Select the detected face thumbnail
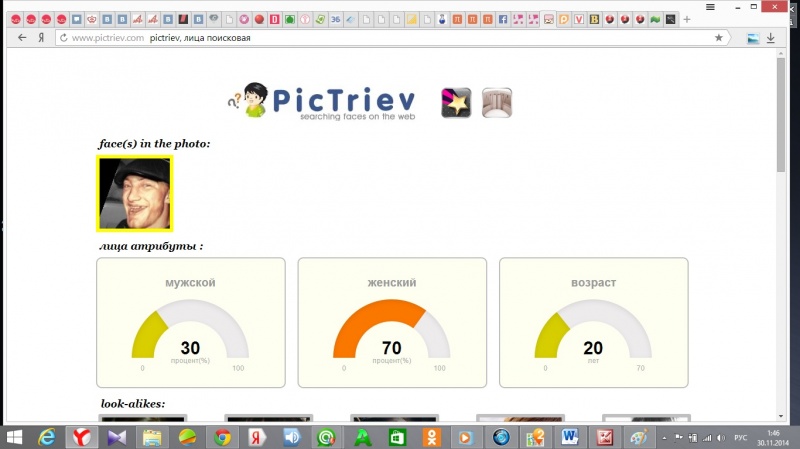Screen dimensions: 800x449 (134, 192)
